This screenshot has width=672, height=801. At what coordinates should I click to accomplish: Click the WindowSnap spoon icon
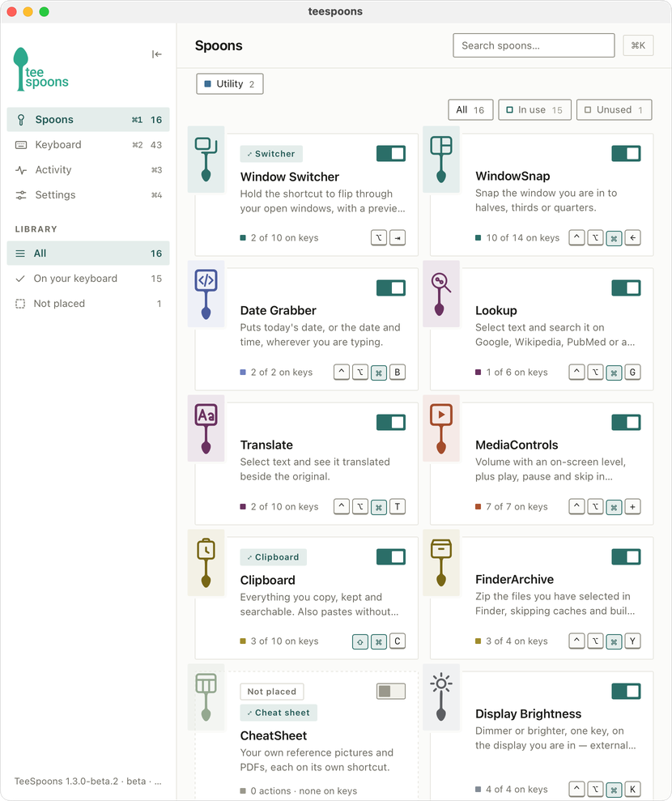tap(441, 160)
